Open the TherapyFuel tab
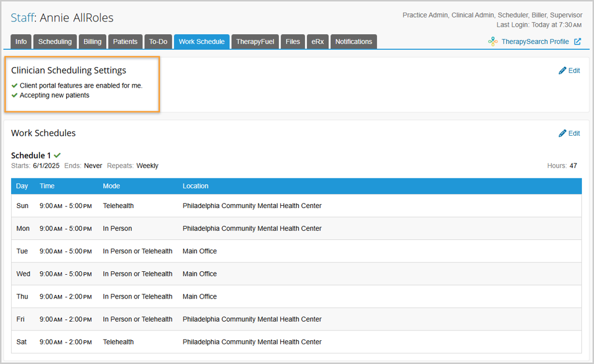The width and height of the screenshot is (594, 364). coord(255,42)
